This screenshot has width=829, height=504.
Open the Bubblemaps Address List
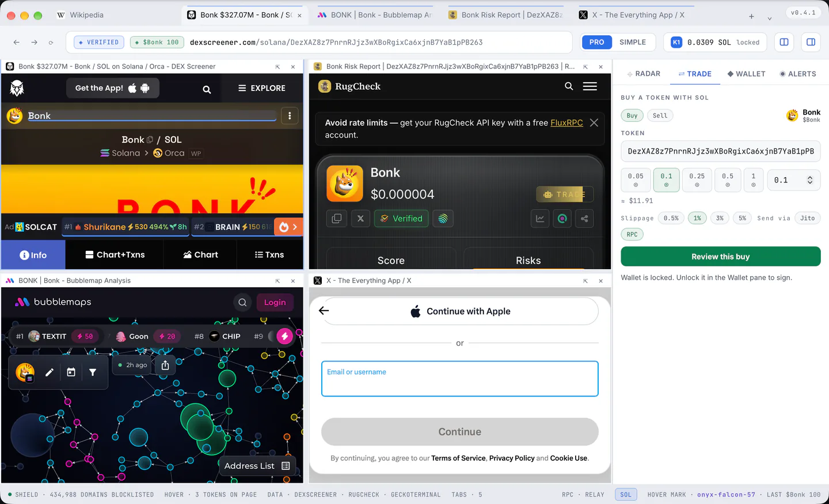257,466
